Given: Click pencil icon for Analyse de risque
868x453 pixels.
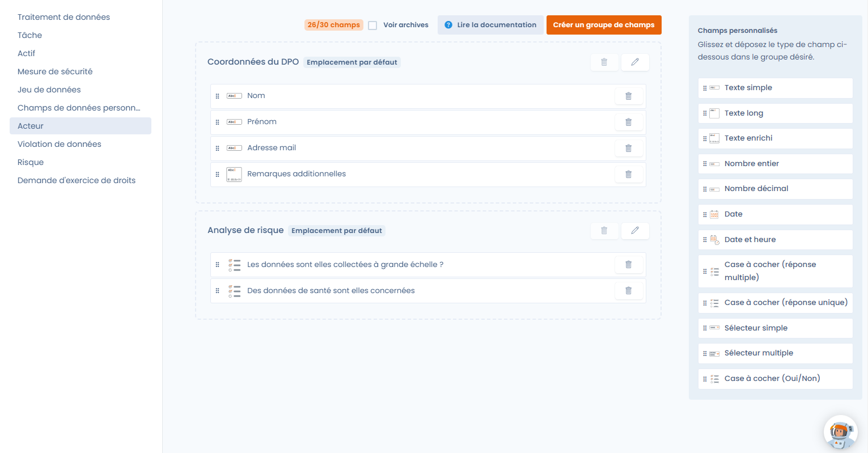Looking at the screenshot, I should click(x=635, y=231).
